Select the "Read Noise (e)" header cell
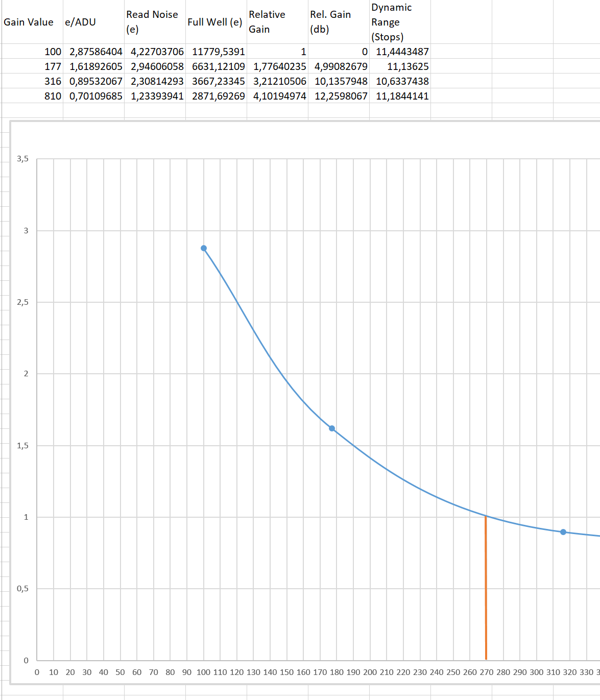 click(x=152, y=22)
